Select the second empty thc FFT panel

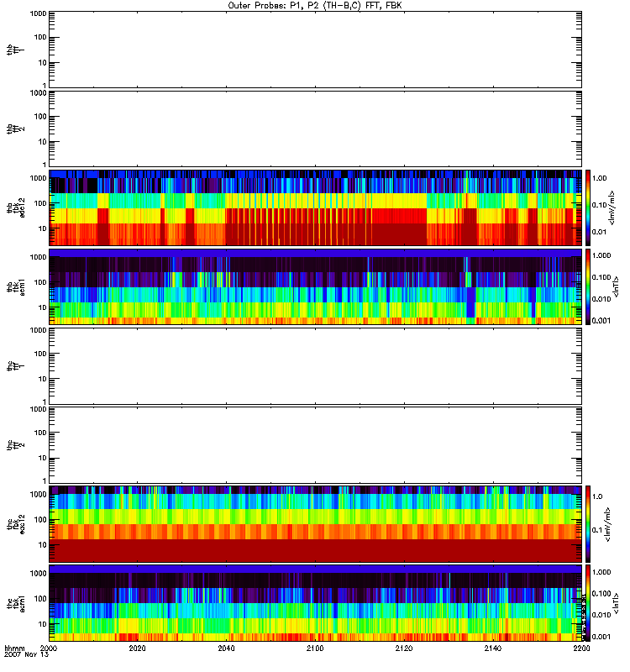[x=315, y=444]
